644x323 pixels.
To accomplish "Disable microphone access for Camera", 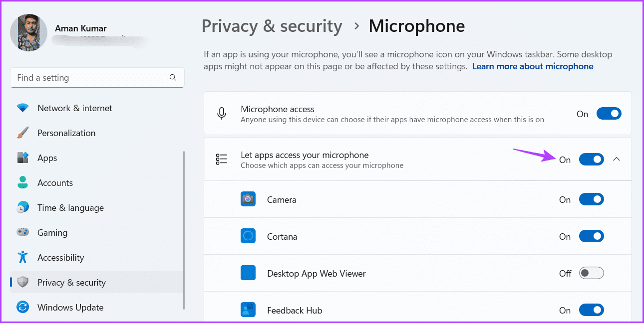I will pos(592,199).
